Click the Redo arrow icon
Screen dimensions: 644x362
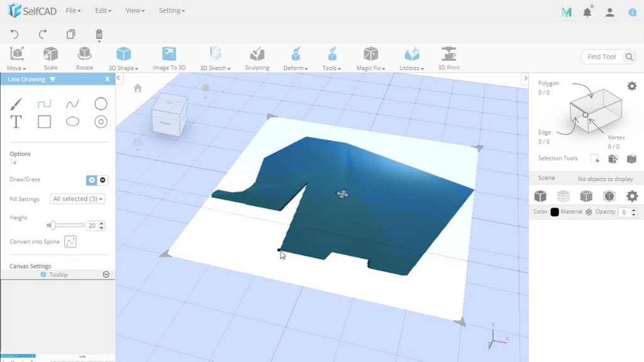click(43, 34)
